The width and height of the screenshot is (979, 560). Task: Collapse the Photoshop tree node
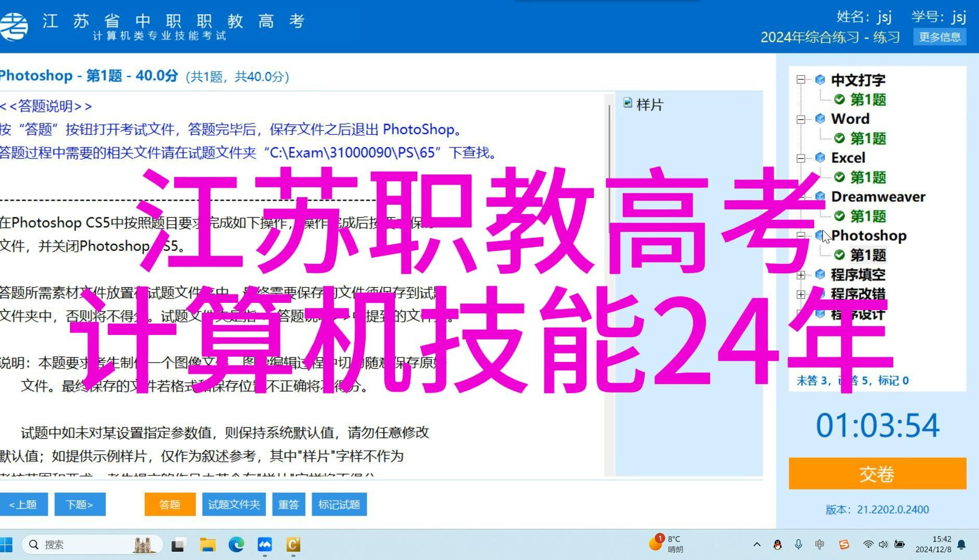click(801, 235)
